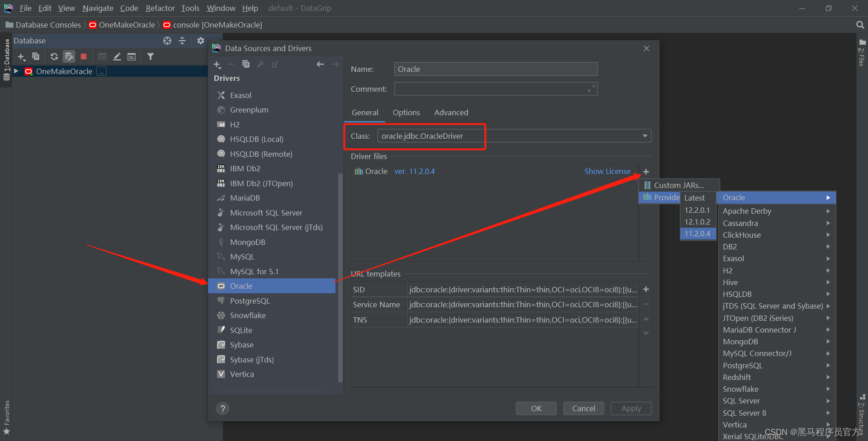Select the HSQLDB (Remote) driver
The height and width of the screenshot is (441, 868).
[272, 154]
